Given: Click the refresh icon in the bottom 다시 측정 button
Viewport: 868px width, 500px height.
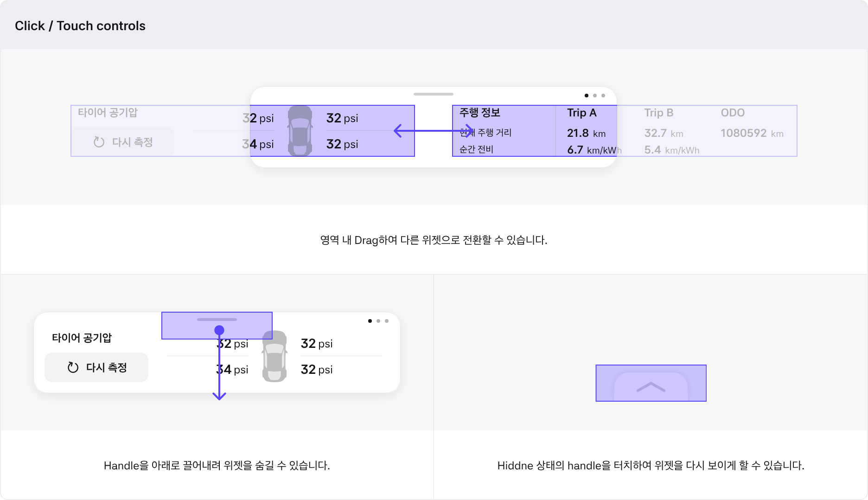Looking at the screenshot, I should coord(72,367).
